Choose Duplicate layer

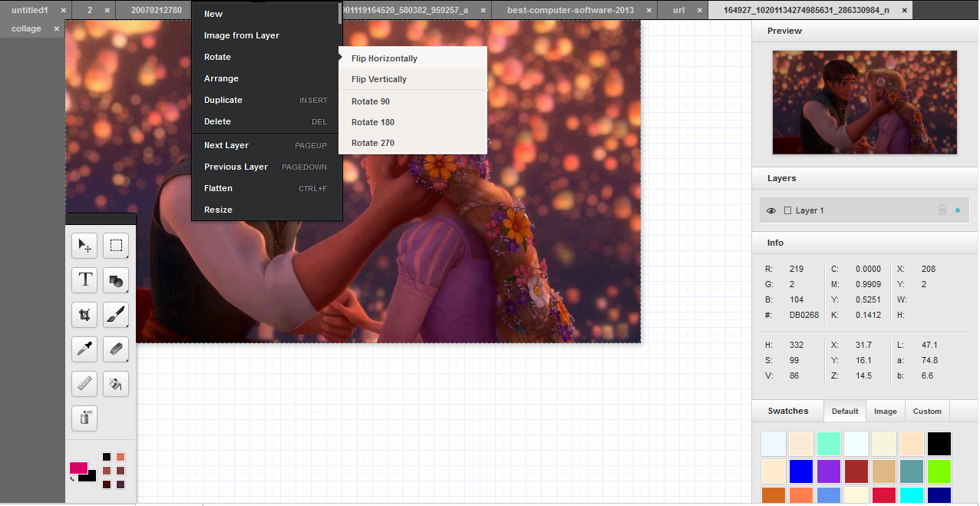266,100
